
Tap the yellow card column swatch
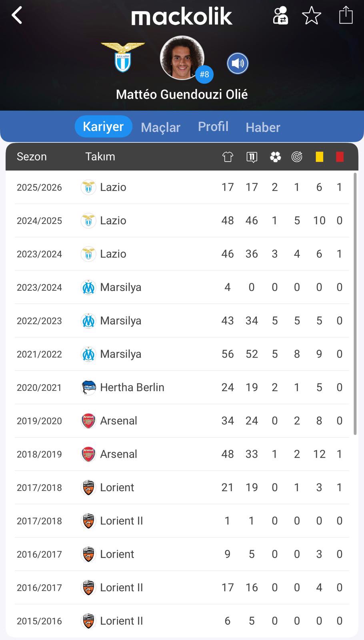pos(319,157)
